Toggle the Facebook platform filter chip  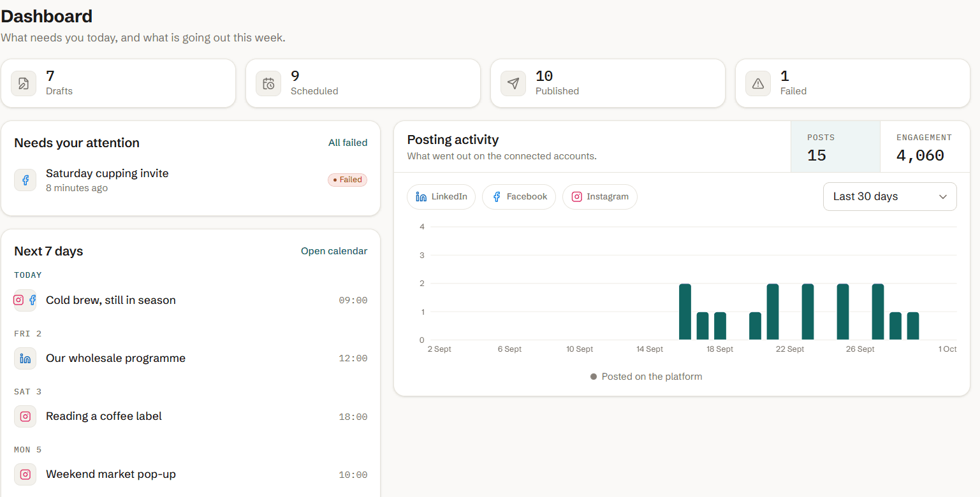(519, 197)
